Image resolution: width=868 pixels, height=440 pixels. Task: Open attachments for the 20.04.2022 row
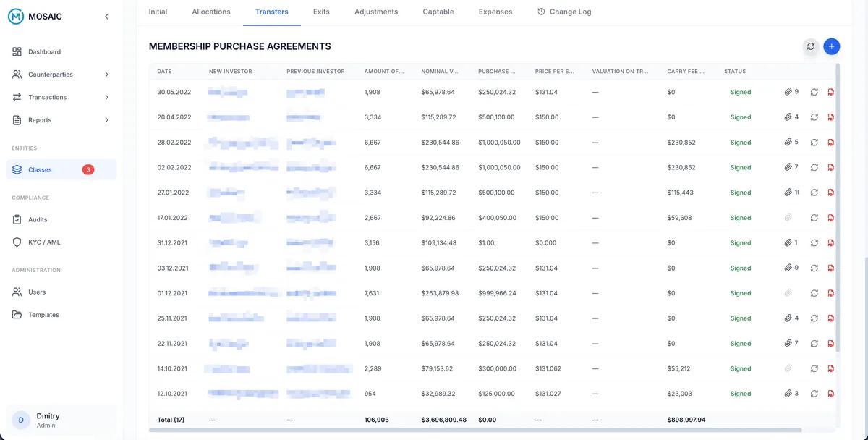tap(791, 117)
